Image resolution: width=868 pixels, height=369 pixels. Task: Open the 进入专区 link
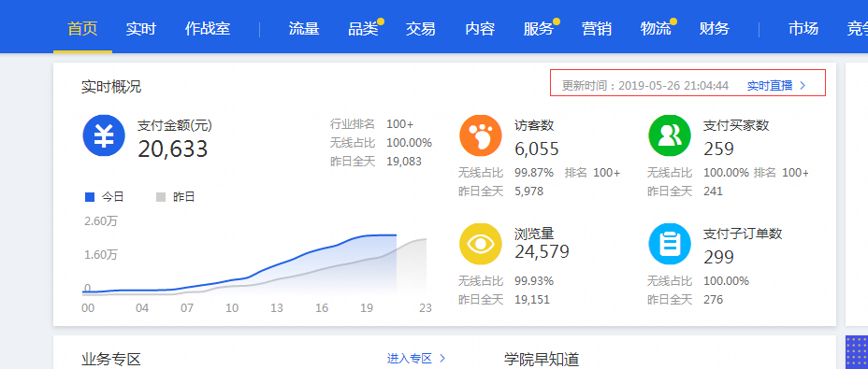[409, 359]
